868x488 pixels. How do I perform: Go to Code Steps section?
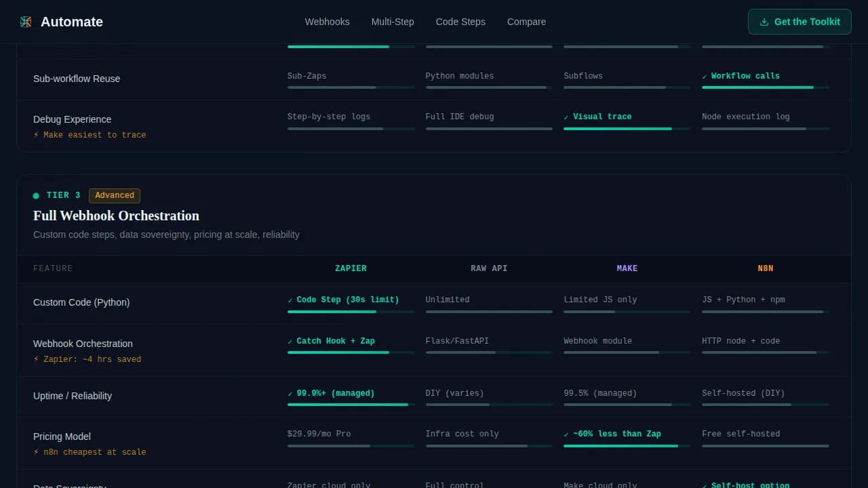460,22
